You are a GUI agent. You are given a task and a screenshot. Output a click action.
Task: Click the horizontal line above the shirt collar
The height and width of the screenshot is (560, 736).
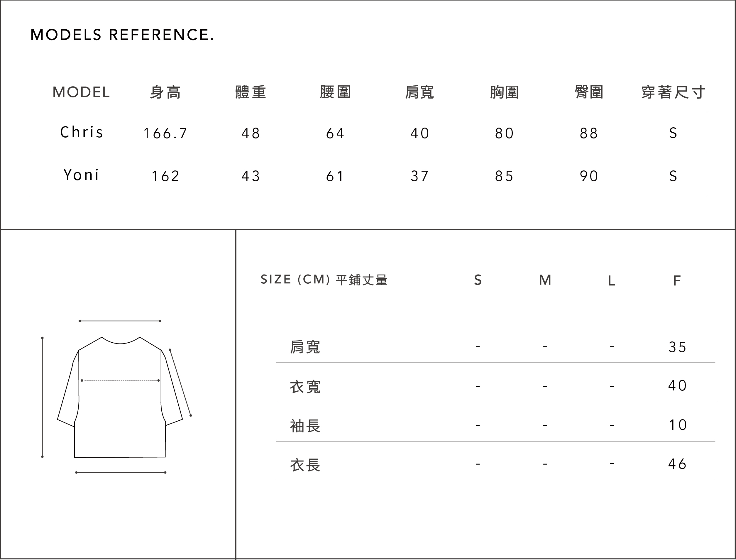pos(120,321)
